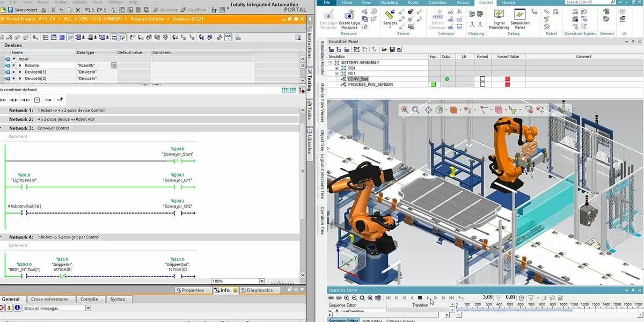Click the Network 2 header row
The image size is (644, 322).
(x=150, y=119)
